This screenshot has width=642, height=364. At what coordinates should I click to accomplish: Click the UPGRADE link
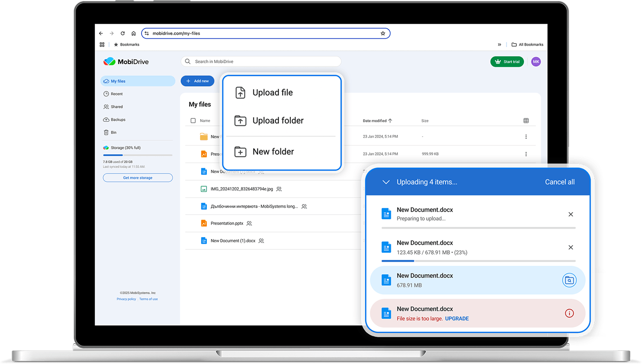(x=457, y=319)
